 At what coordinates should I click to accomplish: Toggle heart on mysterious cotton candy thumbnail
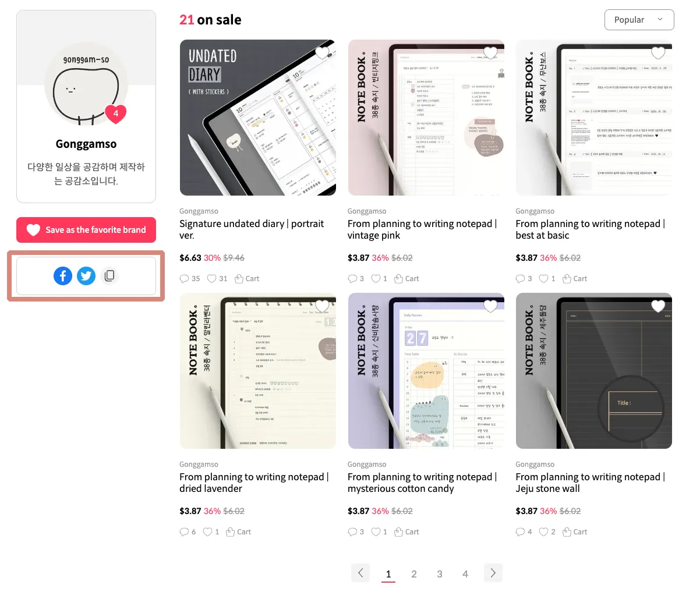coord(490,306)
